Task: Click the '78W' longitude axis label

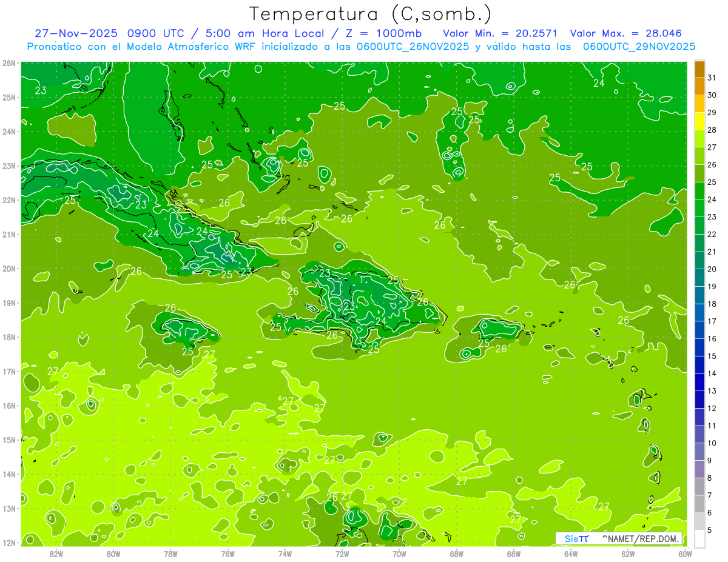Action: (x=170, y=554)
